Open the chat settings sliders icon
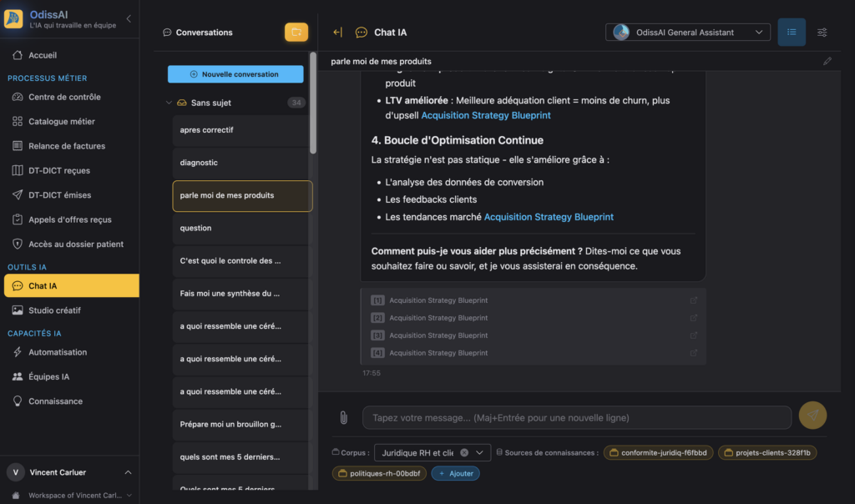This screenshot has height=504, width=855. 822,33
